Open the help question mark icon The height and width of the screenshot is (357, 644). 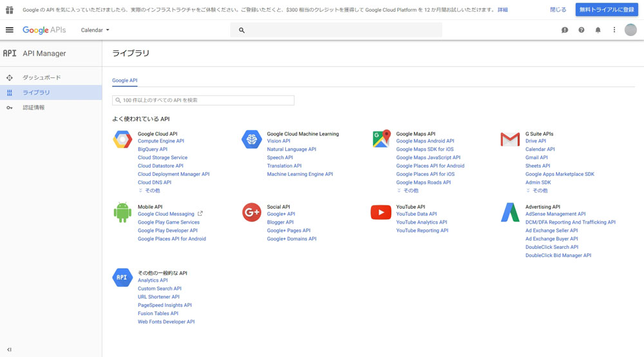581,30
